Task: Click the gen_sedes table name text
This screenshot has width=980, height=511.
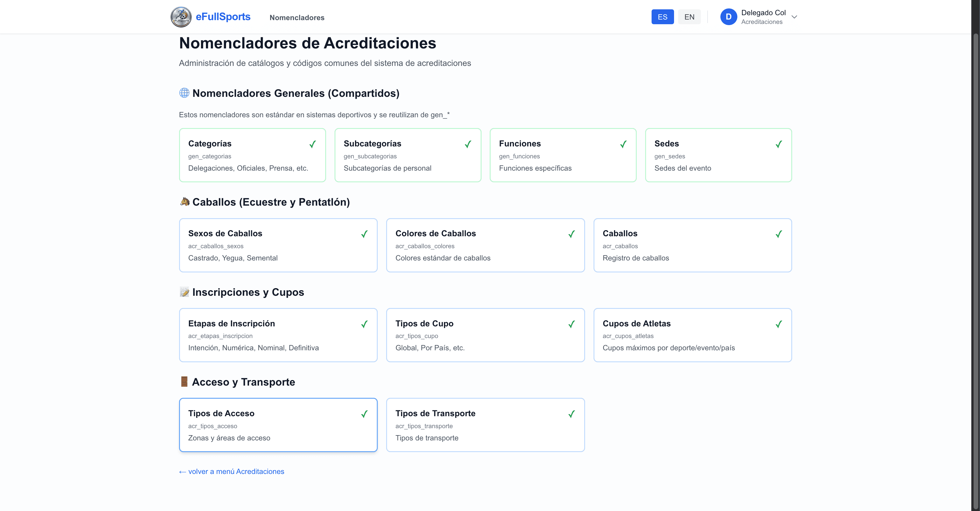Action: coord(670,156)
